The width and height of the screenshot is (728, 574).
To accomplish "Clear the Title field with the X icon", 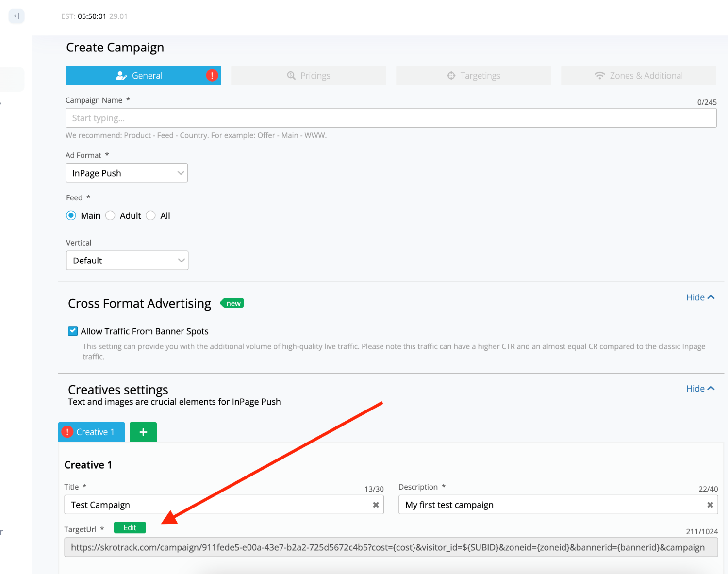I will pyautogui.click(x=376, y=505).
